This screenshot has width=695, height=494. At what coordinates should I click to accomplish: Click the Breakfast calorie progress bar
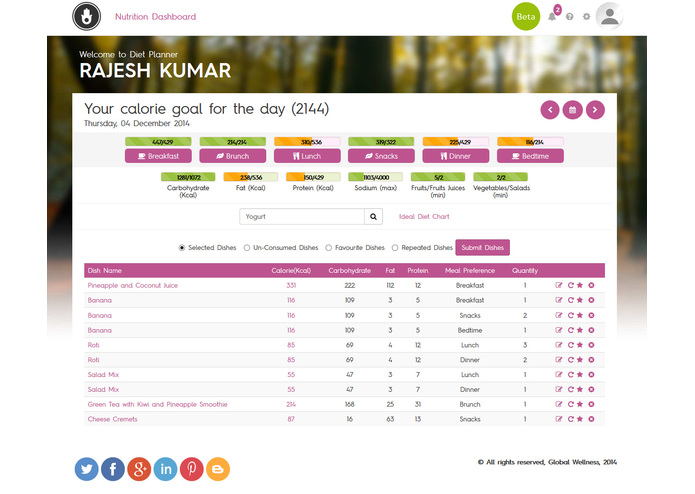pyautogui.click(x=158, y=142)
